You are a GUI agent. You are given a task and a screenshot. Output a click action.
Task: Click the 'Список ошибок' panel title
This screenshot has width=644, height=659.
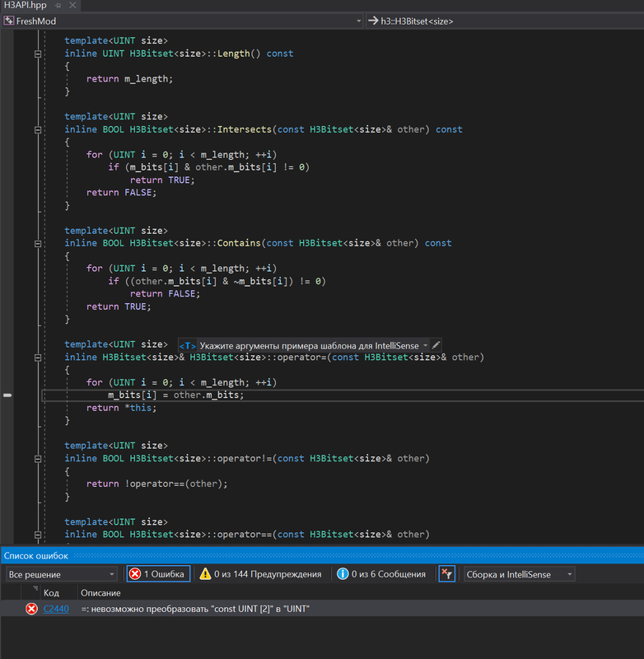36,555
